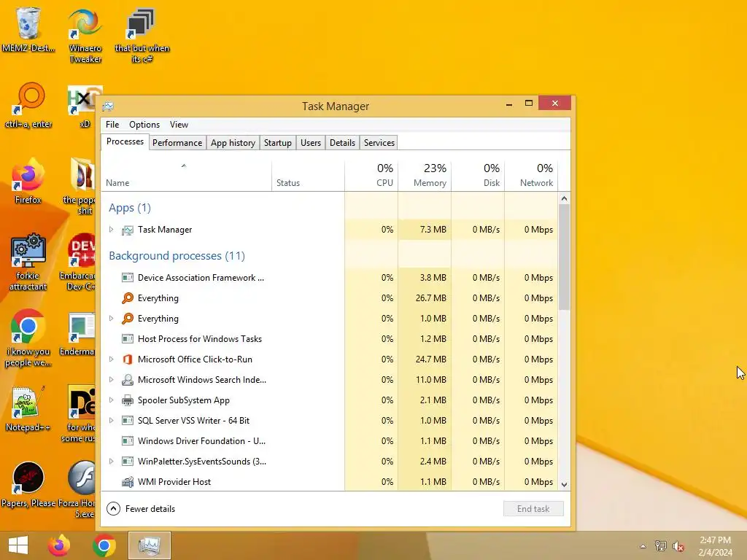Open the Windows Start button
The width and height of the screenshot is (747, 560).
click(18, 545)
